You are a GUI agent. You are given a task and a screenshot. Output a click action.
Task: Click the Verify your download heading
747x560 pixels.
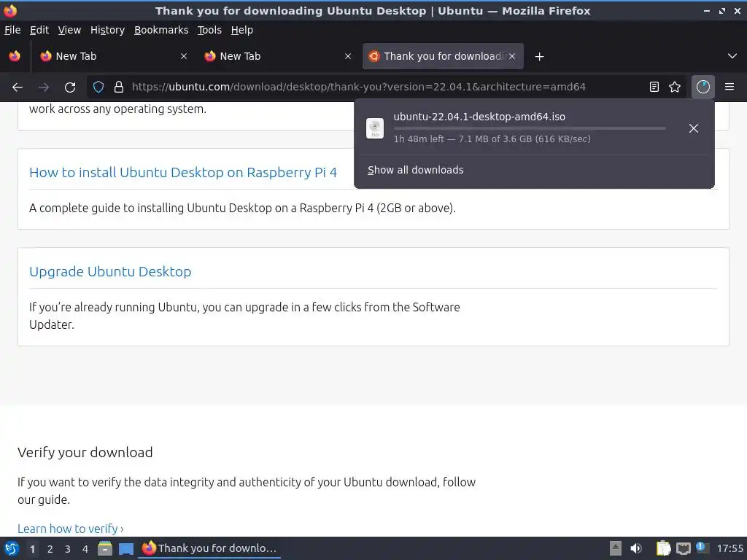click(85, 452)
